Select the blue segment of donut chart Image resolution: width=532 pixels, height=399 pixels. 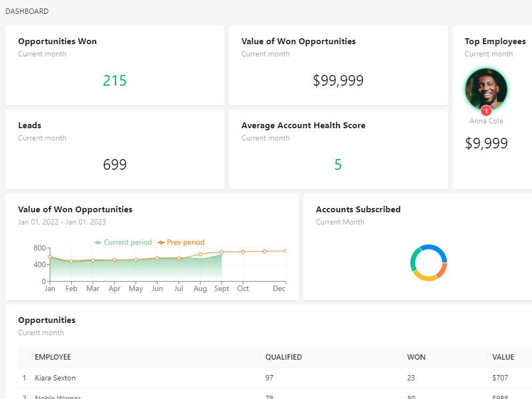[x=436, y=251]
